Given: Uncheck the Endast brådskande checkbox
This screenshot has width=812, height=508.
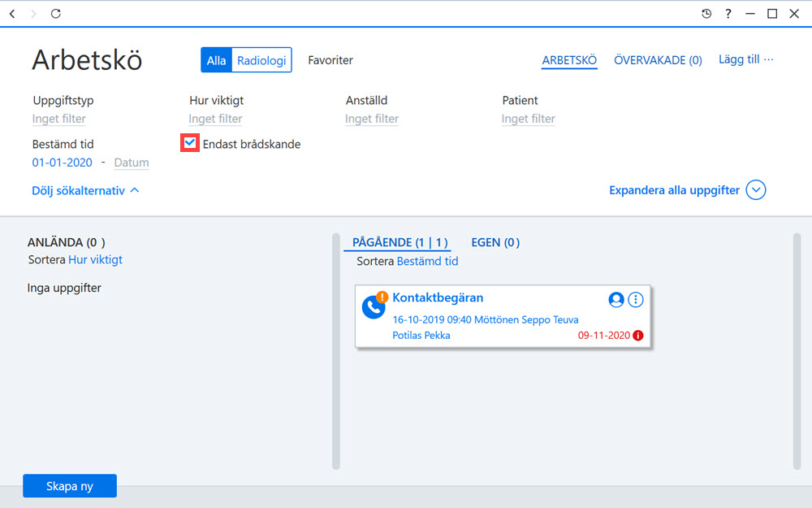Looking at the screenshot, I should [x=190, y=143].
